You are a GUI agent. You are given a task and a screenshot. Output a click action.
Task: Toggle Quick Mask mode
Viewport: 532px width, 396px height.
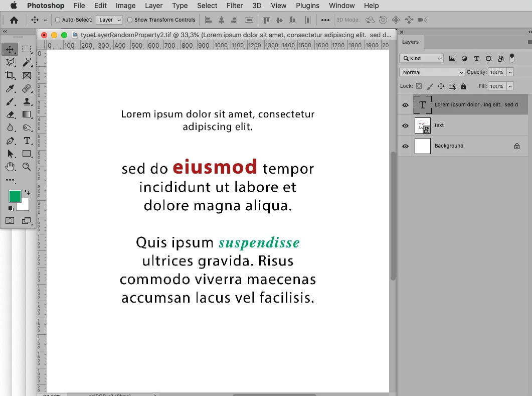point(10,221)
